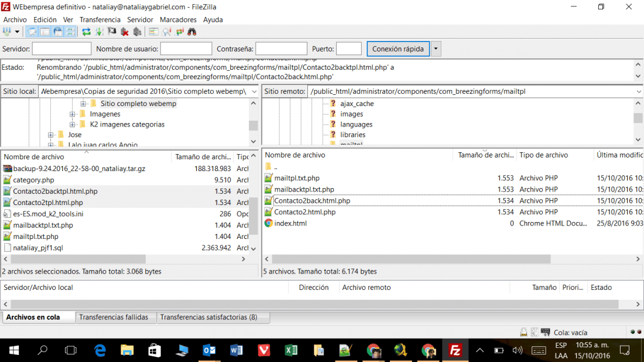Click the padlock icon in status bar
The height and width of the screenshot is (362, 644).
[x=523, y=332]
